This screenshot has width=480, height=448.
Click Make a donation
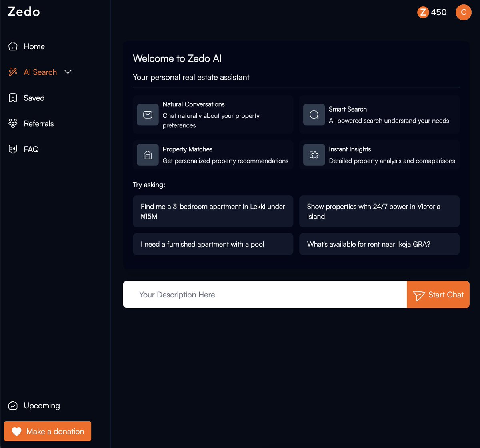(x=47, y=431)
